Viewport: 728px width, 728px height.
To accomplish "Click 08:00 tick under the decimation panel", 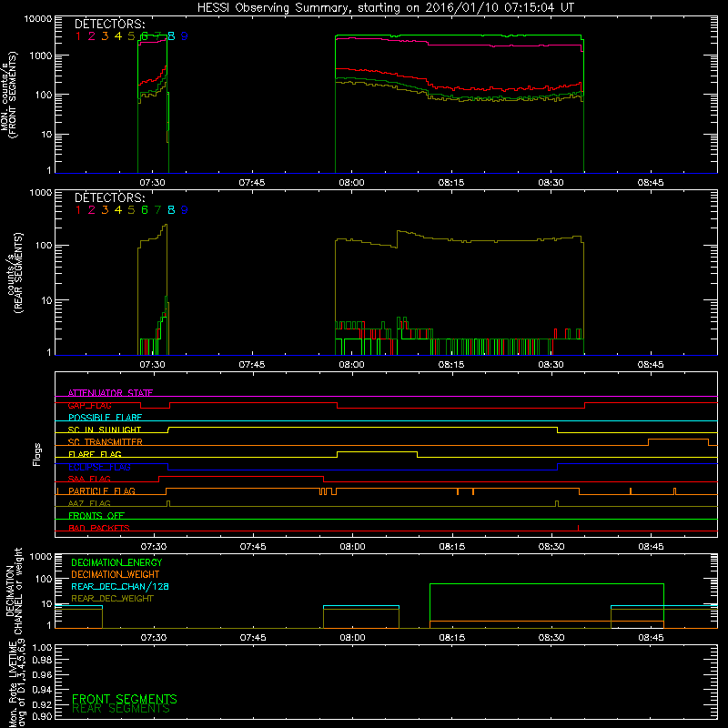I will pyautogui.click(x=352, y=638).
